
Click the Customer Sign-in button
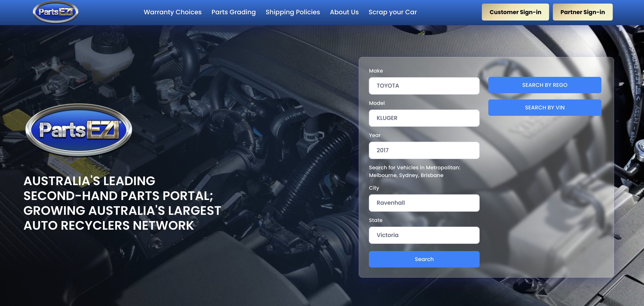pyautogui.click(x=515, y=12)
